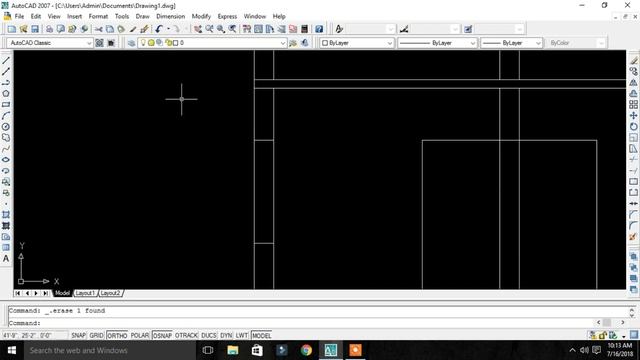
Task: Open the Layer Properties Manager
Action: click(x=131, y=43)
